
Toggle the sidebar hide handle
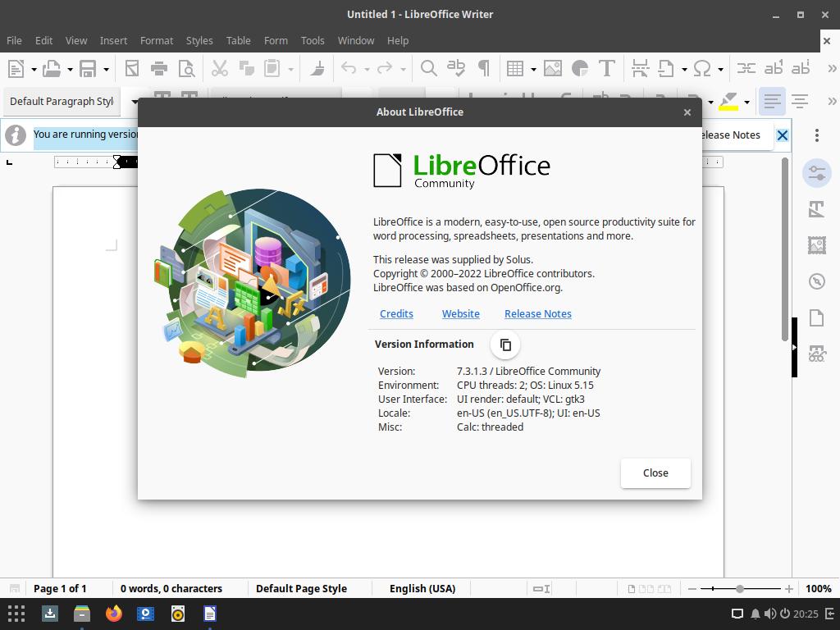pos(795,347)
